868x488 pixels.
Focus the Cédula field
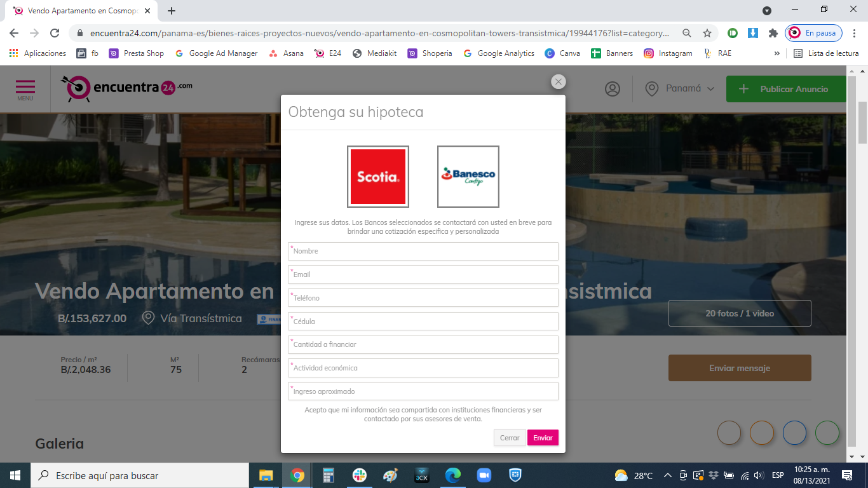click(x=423, y=322)
